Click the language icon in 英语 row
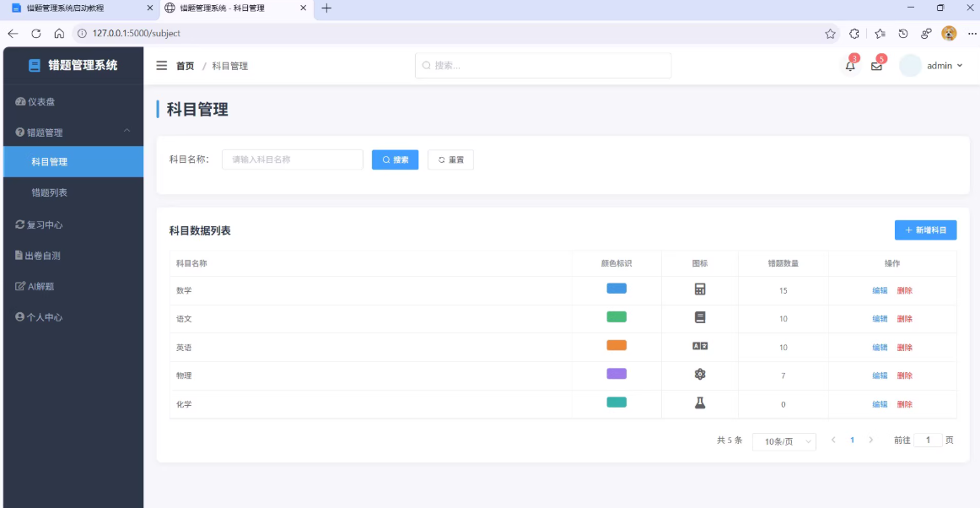This screenshot has width=980, height=508. [699, 346]
